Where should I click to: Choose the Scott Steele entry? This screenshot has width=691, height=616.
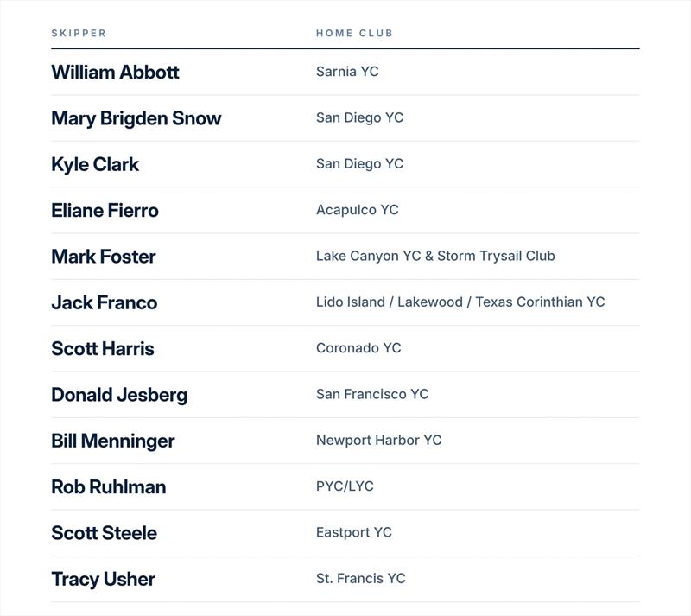[x=104, y=533]
